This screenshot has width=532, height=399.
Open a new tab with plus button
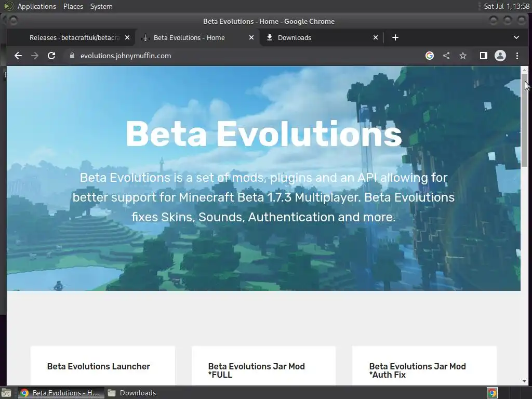coord(395,37)
